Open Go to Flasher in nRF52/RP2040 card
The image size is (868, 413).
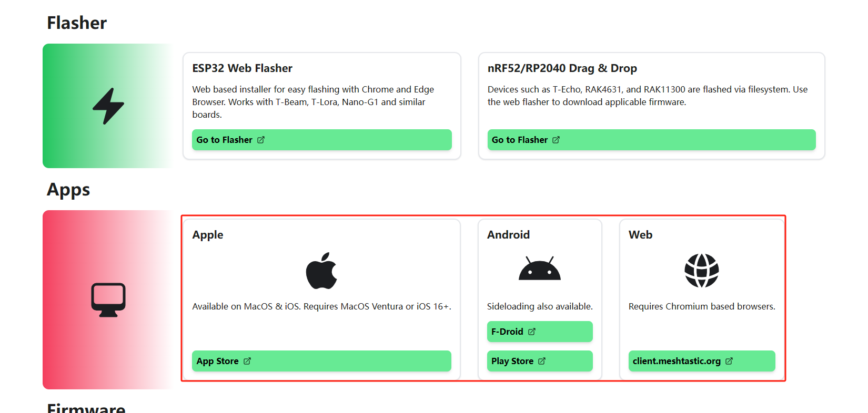(x=651, y=140)
